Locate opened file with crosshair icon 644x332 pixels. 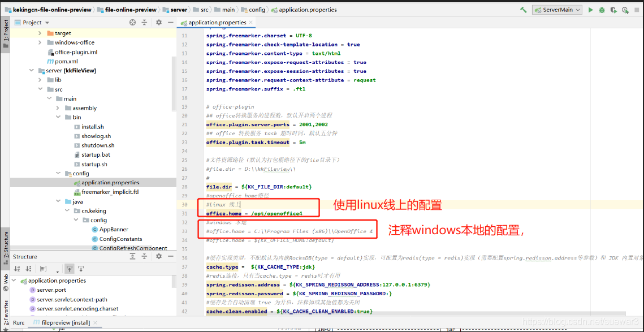coord(132,23)
